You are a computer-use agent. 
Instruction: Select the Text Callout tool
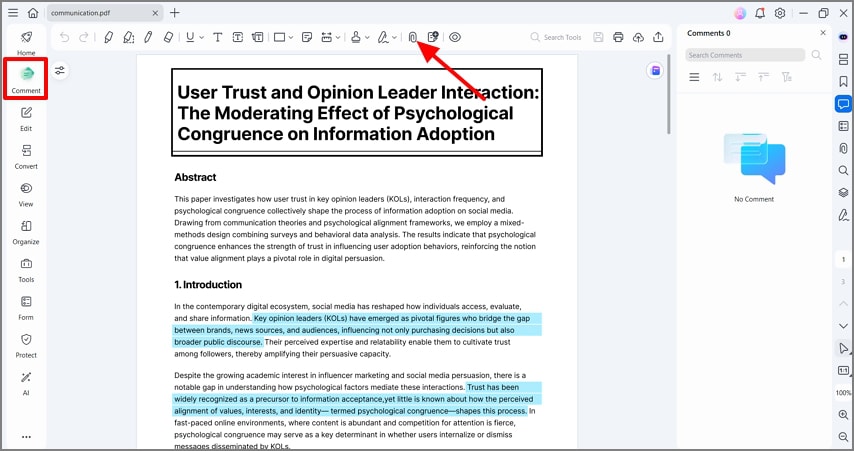[x=258, y=37]
